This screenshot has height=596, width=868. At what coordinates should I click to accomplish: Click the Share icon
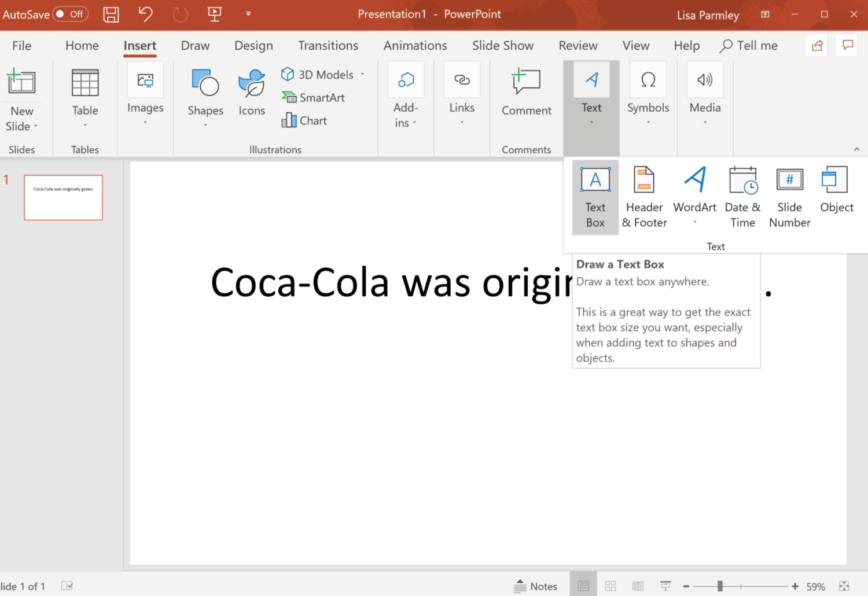(x=817, y=45)
